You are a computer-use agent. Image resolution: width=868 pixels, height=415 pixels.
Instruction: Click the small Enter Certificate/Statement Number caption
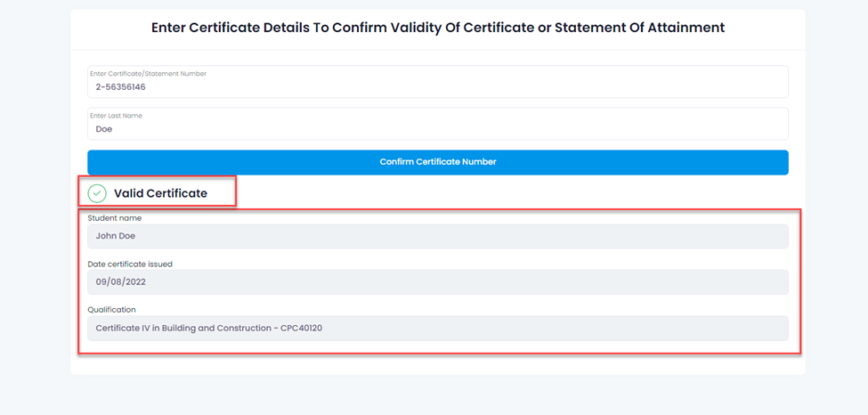pyautogui.click(x=149, y=74)
